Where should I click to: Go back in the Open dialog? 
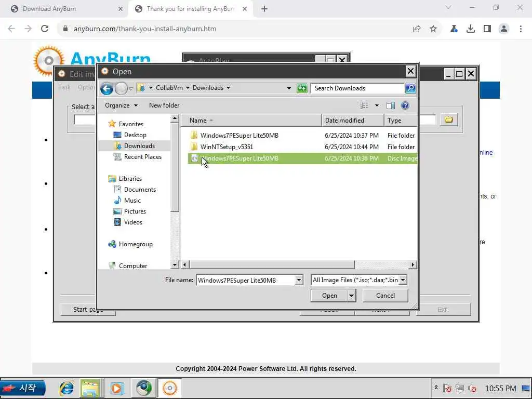[107, 88]
